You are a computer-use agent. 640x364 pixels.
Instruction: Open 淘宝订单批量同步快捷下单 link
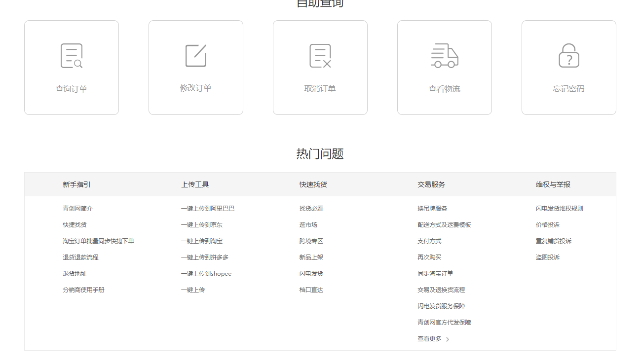(x=98, y=241)
